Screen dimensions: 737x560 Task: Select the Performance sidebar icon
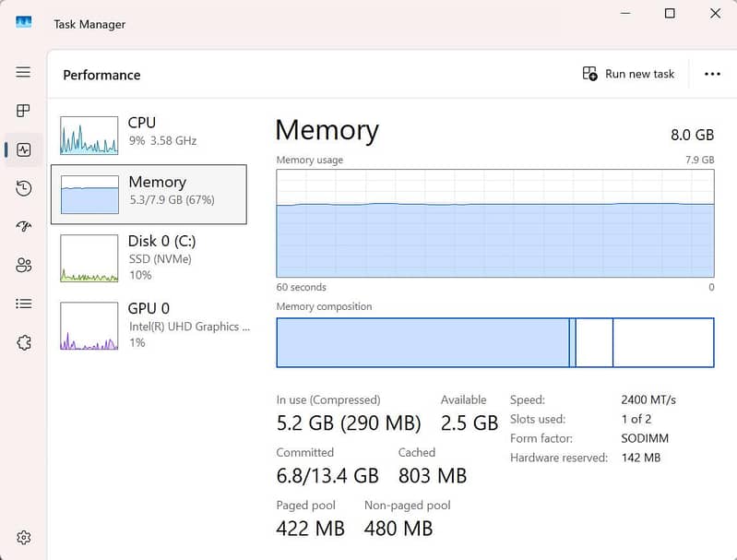point(23,149)
